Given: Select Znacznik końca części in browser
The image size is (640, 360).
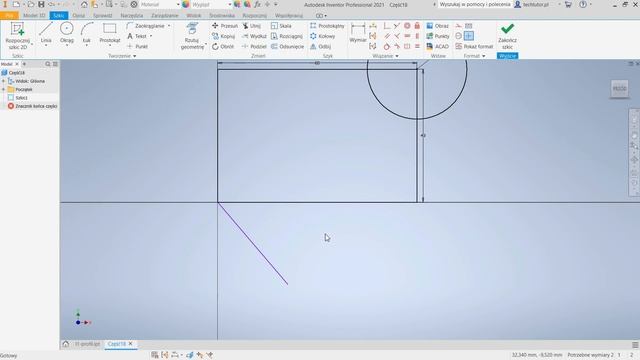Looking at the screenshot, I should [x=33, y=106].
